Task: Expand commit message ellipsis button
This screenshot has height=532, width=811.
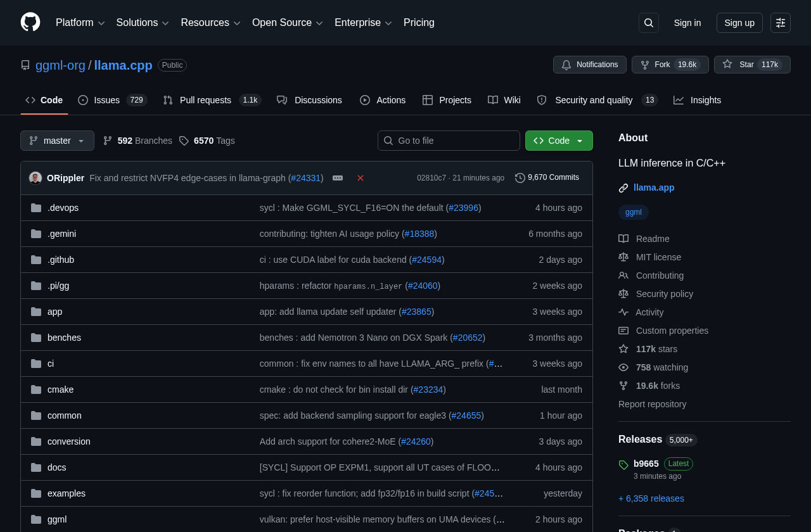Action: [338, 178]
